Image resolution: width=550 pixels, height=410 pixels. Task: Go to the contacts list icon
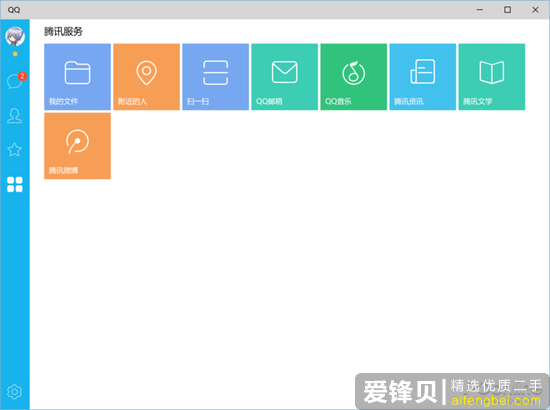point(15,116)
